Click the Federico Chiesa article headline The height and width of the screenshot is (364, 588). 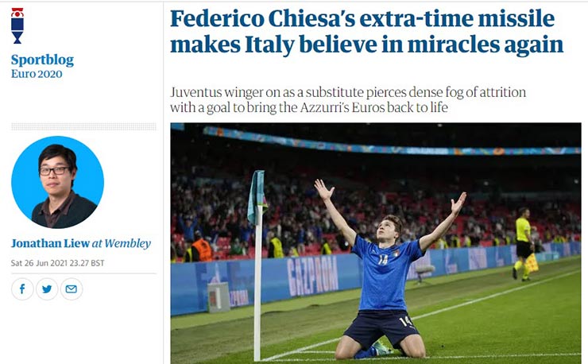[366, 32]
